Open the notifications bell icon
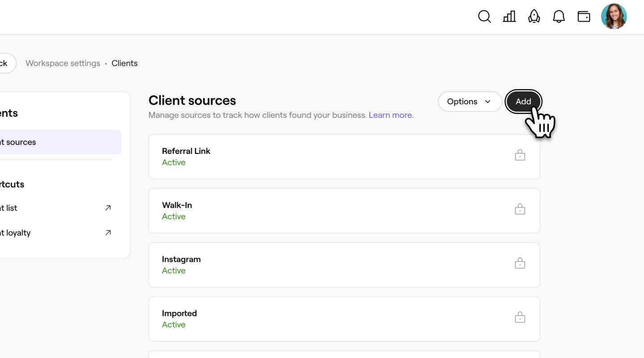Screen dimensions: 644x358 pyautogui.click(x=559, y=17)
